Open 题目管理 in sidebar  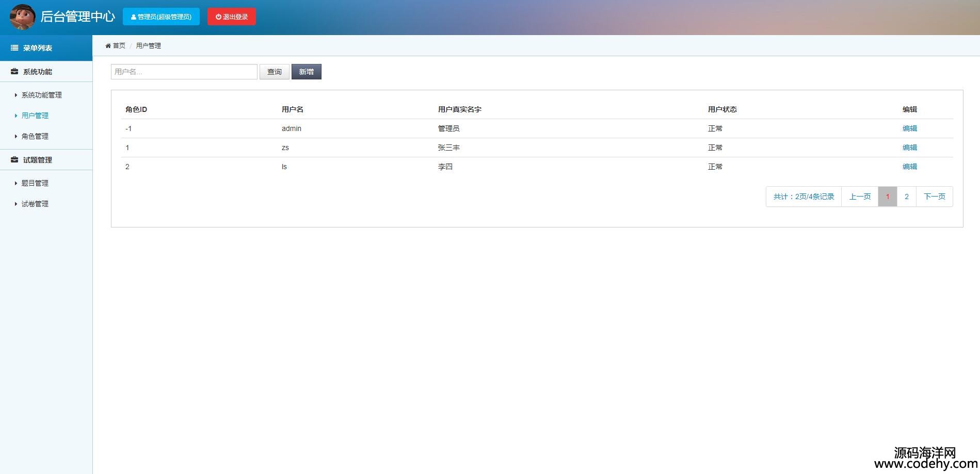point(35,183)
